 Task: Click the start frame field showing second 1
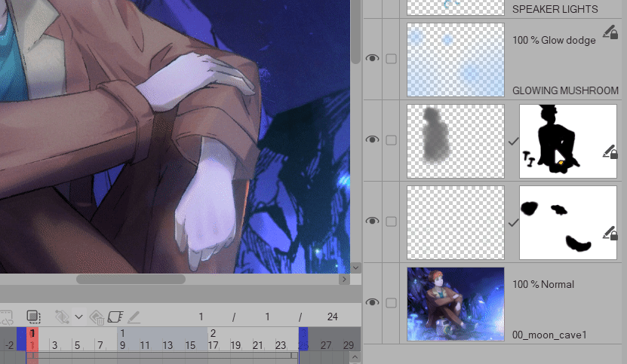pos(267,317)
